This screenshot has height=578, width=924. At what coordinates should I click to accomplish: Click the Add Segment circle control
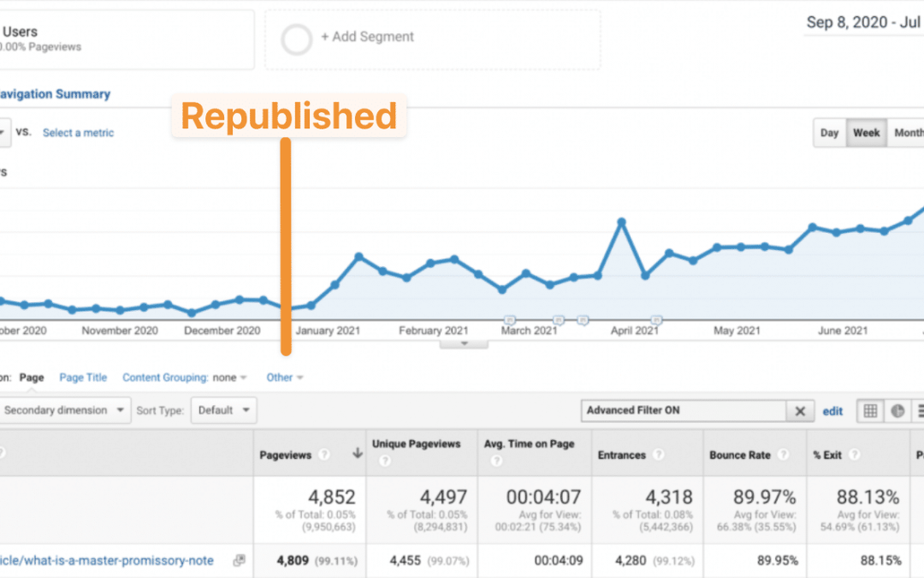pyautogui.click(x=296, y=39)
